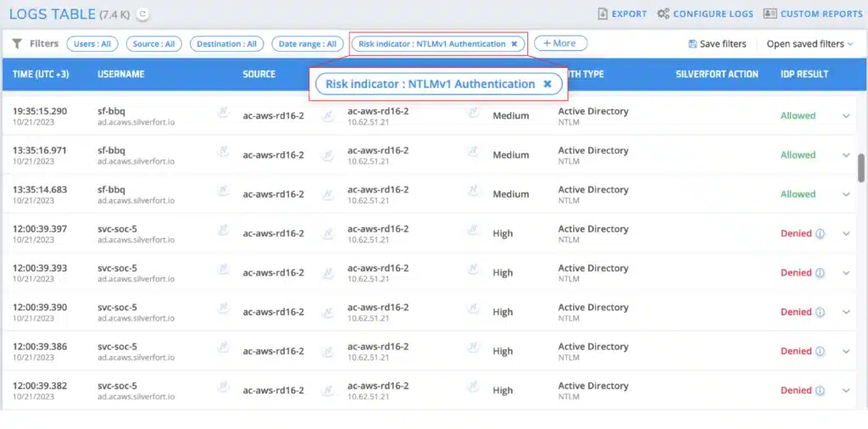Image resolution: width=868 pixels, height=429 pixels.
Task: Open the Denied info icon in the 12:00:39.390 row
Action: pos(821,312)
